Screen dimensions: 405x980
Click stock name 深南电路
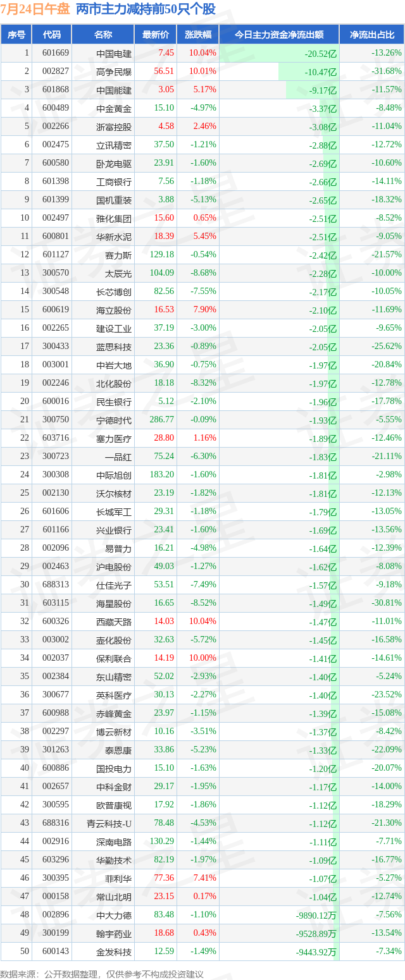point(114,842)
